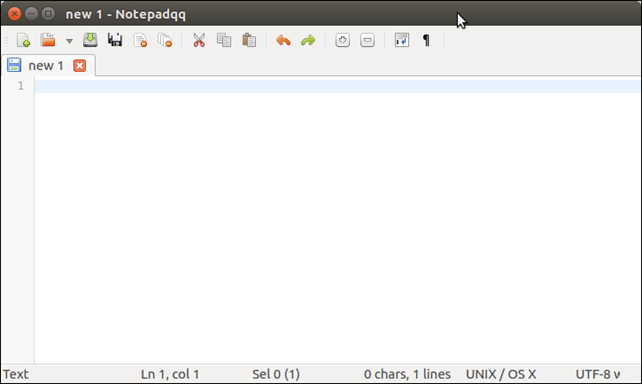The image size is (642, 384).
Task: Click the 'Text' language label in status bar
Action: tap(16, 374)
